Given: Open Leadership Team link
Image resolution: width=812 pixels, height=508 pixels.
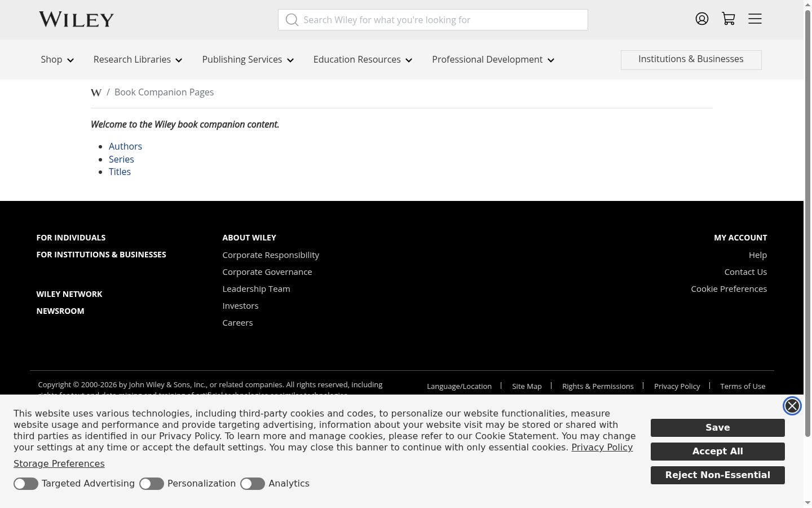Looking at the screenshot, I should click(256, 289).
